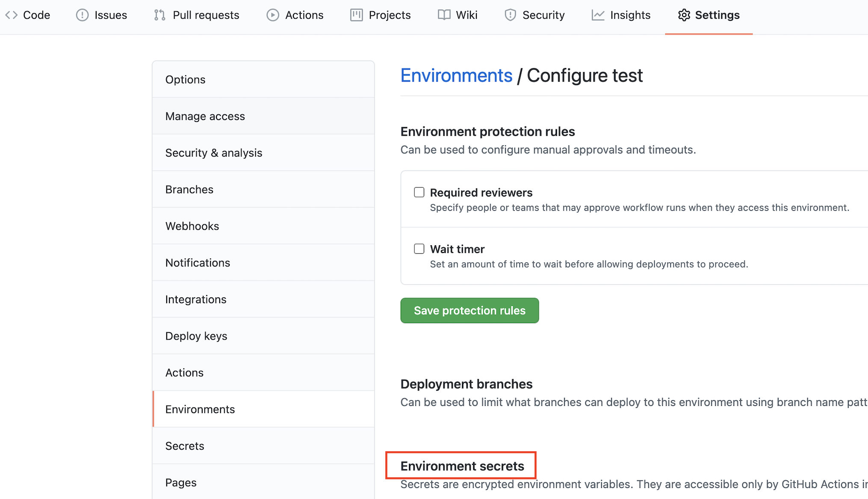Follow the Environments breadcrumb link
The height and width of the screenshot is (499, 868).
(456, 76)
